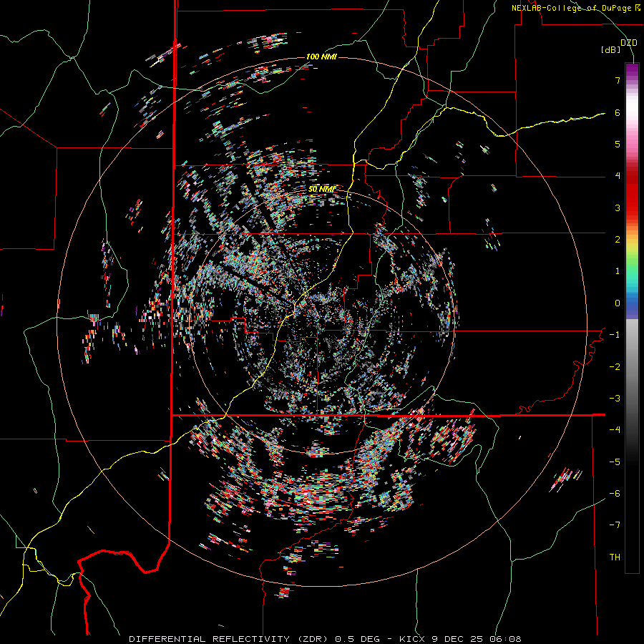
Task: Select the -1 value on the scale
Action: coord(615,335)
